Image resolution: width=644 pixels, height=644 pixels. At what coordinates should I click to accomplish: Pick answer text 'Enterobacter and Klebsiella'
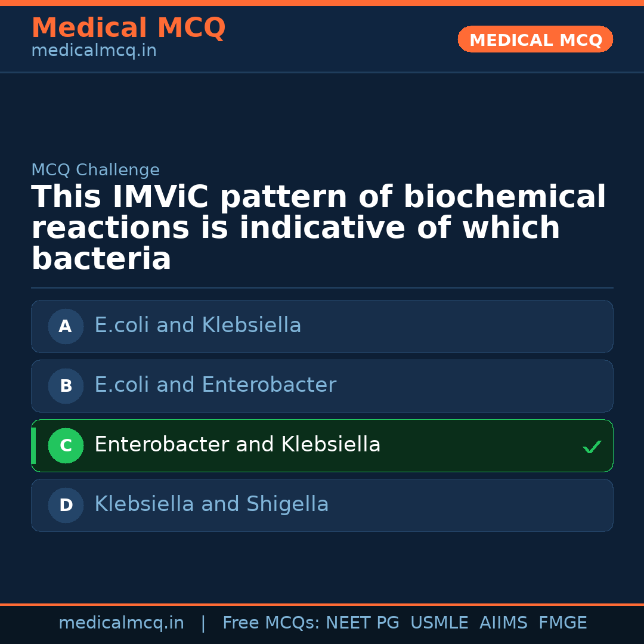tap(237, 445)
